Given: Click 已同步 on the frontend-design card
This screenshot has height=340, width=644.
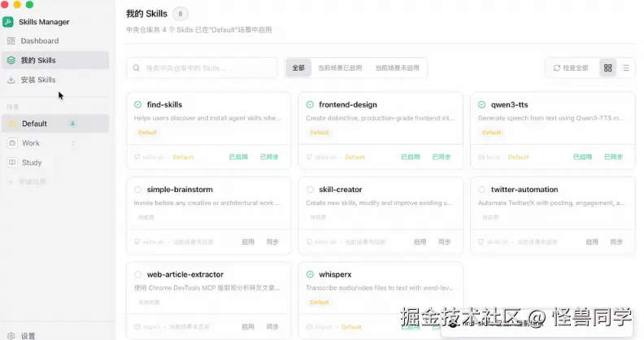Looking at the screenshot, I should click(x=442, y=157).
